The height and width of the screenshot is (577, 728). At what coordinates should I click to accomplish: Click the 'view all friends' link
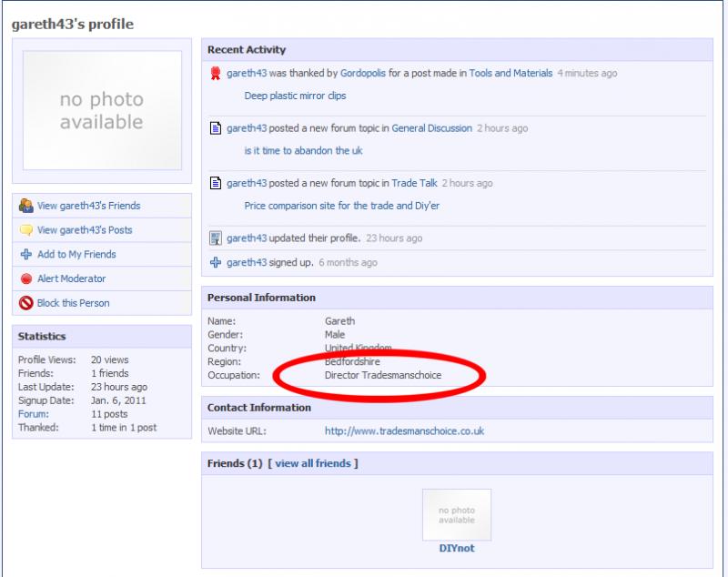(313, 463)
